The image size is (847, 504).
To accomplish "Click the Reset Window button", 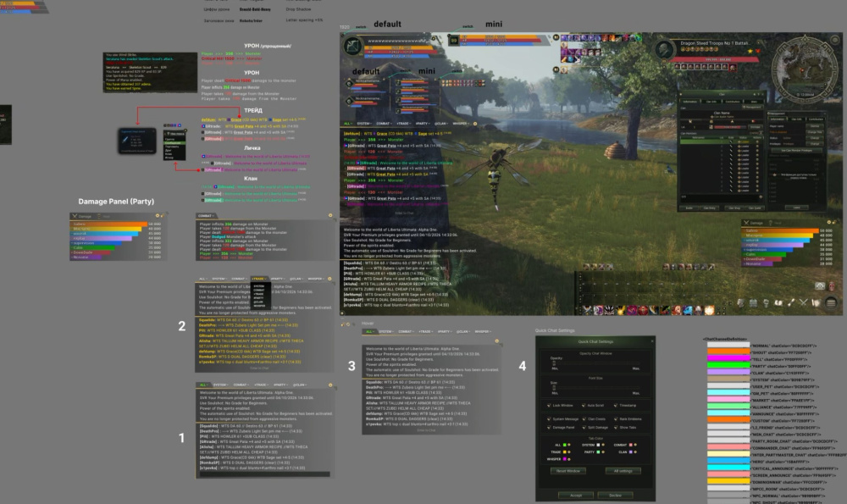I will click(x=567, y=471).
